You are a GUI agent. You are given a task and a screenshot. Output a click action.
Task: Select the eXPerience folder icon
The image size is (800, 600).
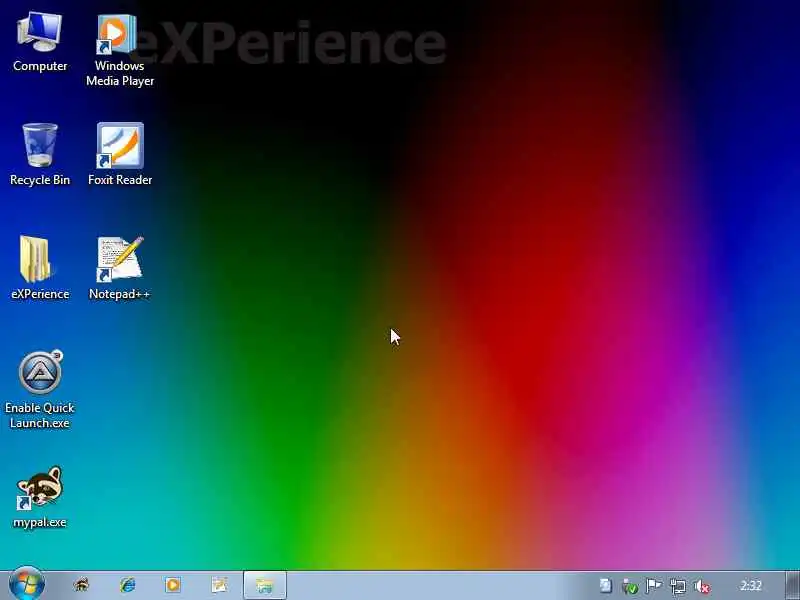click(40, 268)
